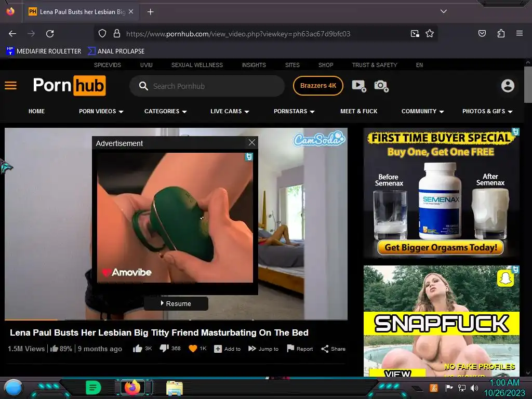Open File Explorer from the taskbar
The height and width of the screenshot is (399, 532).
pyautogui.click(x=175, y=388)
